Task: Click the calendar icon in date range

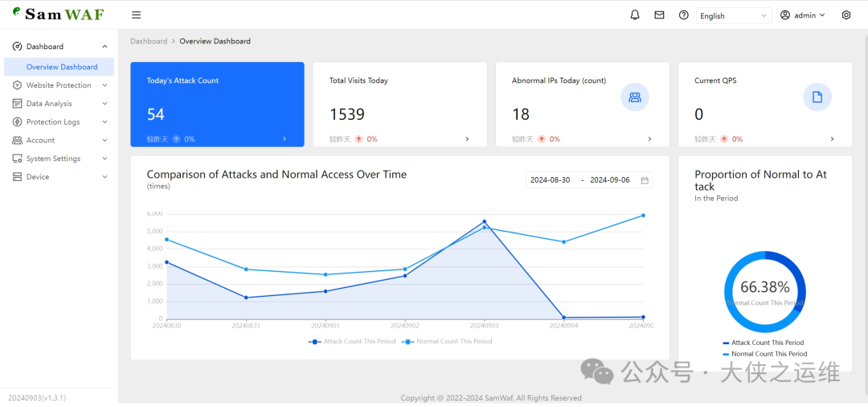Action: [645, 180]
